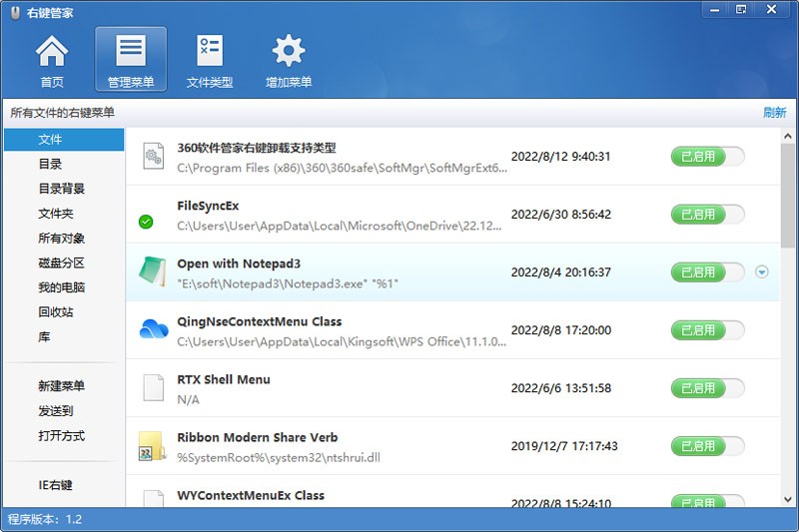Select the RTX Shell Menu title

(224, 379)
